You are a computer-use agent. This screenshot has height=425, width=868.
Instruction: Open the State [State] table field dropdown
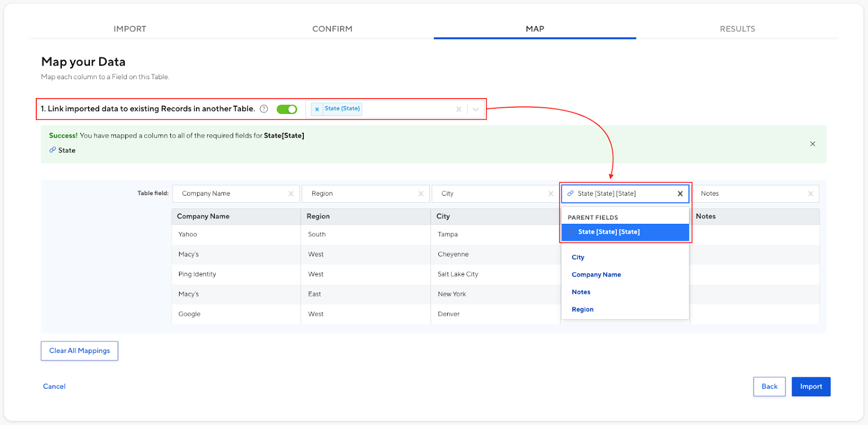pyautogui.click(x=625, y=194)
